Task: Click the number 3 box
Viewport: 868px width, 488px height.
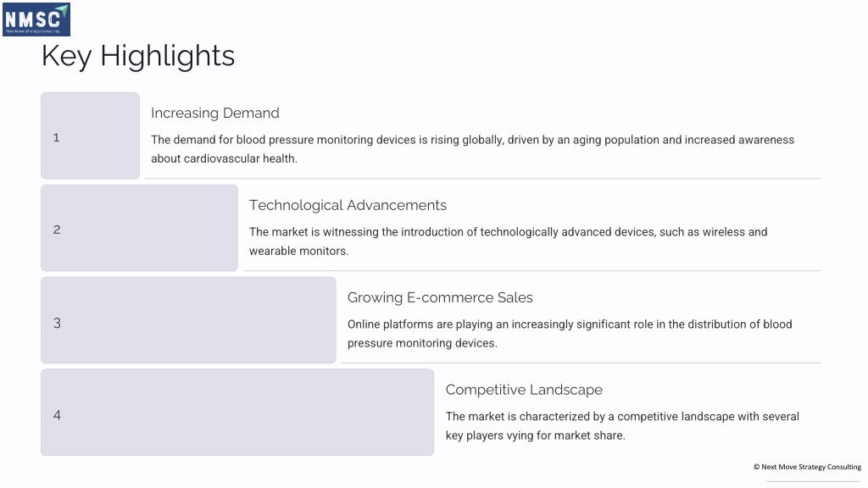Action: click(x=188, y=320)
